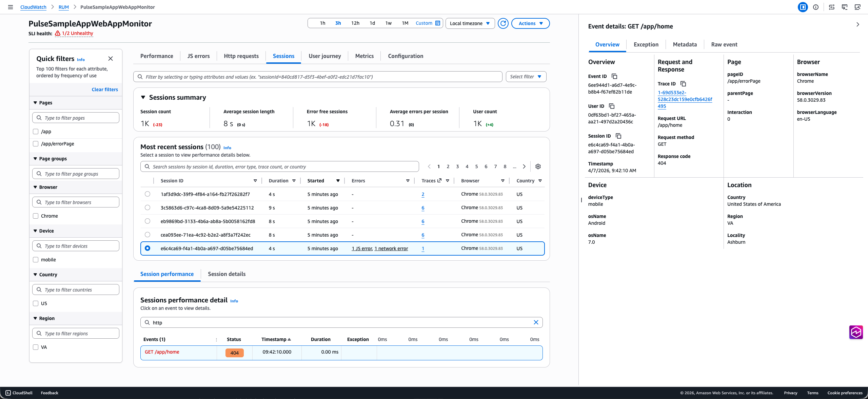Collapse the Event details side panel
Screen dimensions: 868x399
pos(858,24)
